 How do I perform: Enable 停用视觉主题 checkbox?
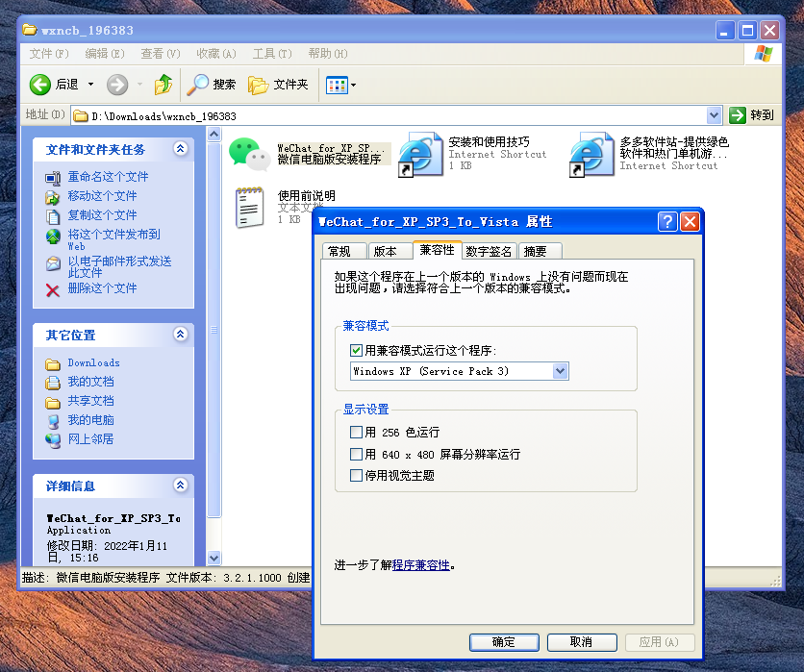(x=356, y=476)
